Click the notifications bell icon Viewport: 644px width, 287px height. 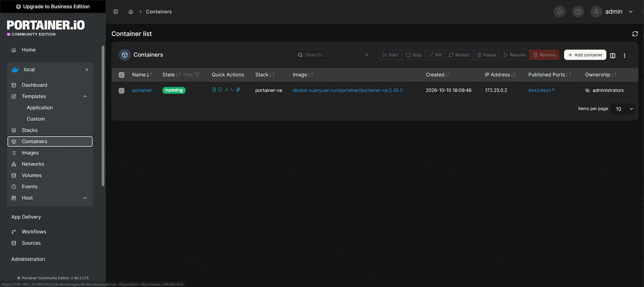(x=560, y=12)
